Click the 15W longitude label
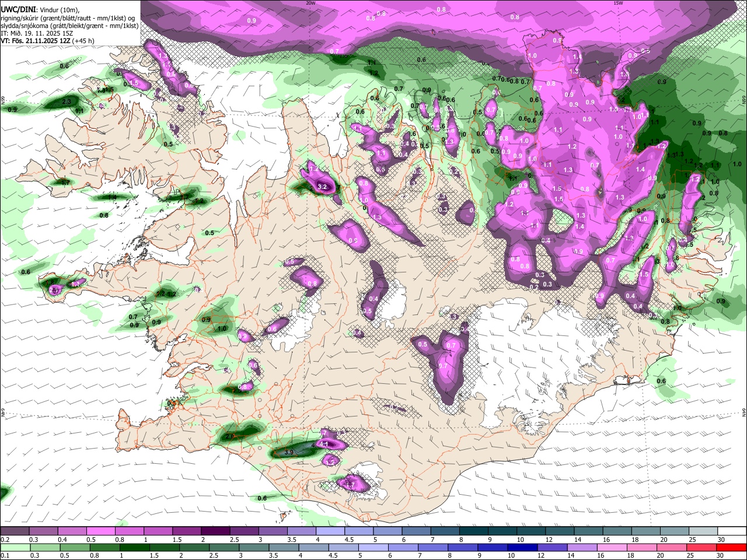Viewport: 747px width, 560px height. tap(618, 3)
